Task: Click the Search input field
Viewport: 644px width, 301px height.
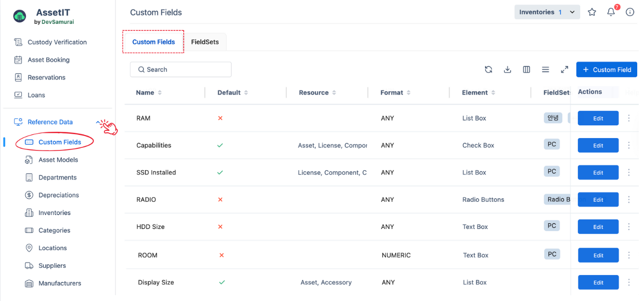Action: 180,70
